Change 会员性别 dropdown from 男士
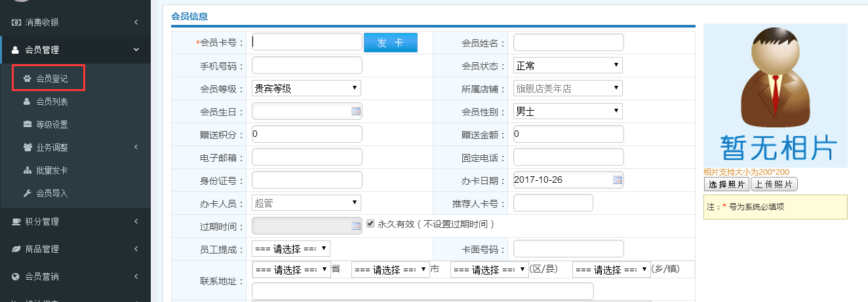Image resolution: width=868 pixels, height=302 pixels. tap(568, 111)
